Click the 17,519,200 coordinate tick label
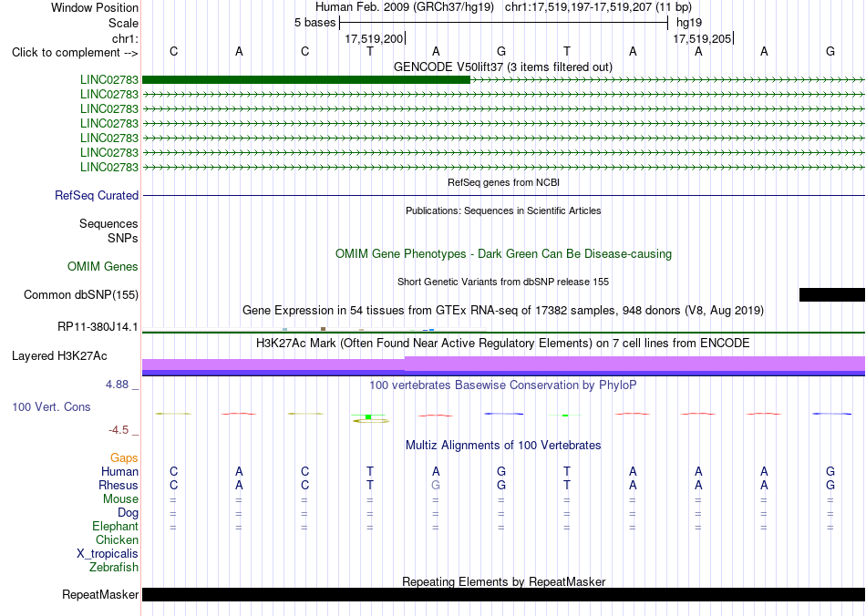The width and height of the screenshot is (866, 616). point(374,38)
